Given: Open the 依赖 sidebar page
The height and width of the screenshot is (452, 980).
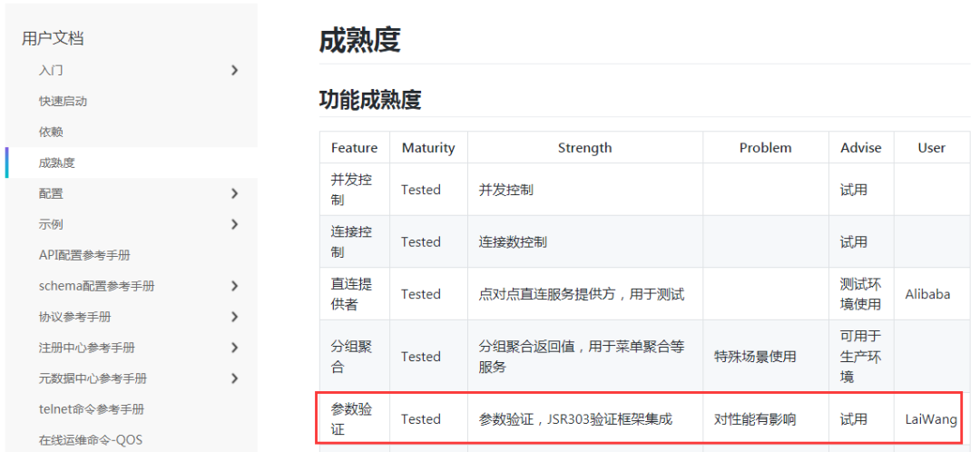Looking at the screenshot, I should click(51, 132).
